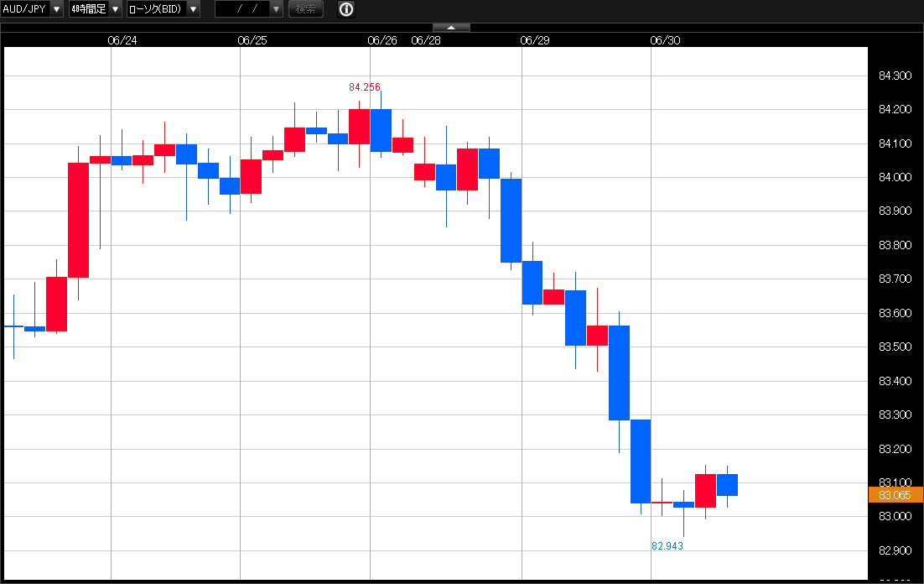The image size is (924, 584).
Task: Select the last blue candle on the chart
Action: 727,485
